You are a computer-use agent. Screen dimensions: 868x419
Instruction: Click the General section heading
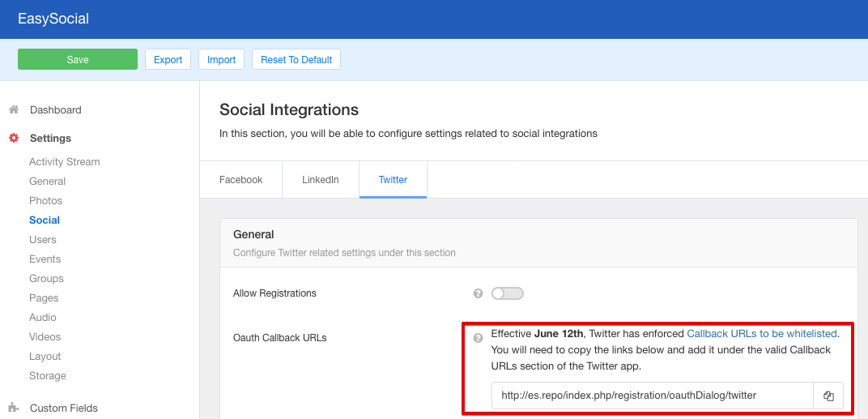coord(253,234)
